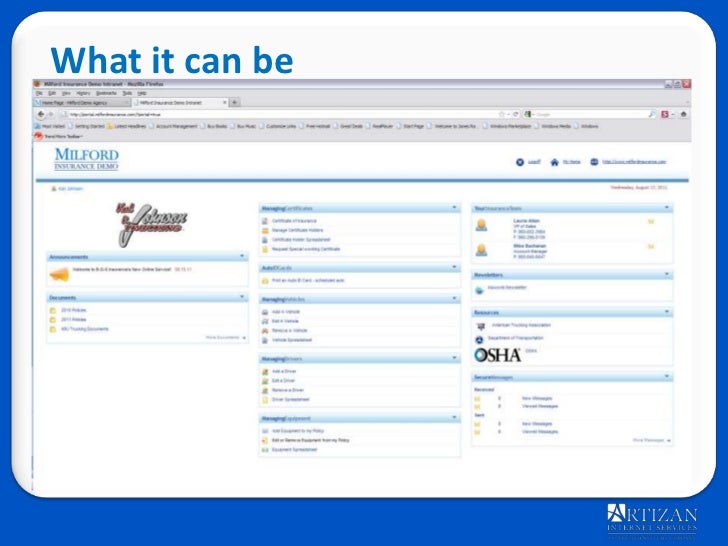
Task: Click the Add a Driver icon
Action: coord(265,371)
